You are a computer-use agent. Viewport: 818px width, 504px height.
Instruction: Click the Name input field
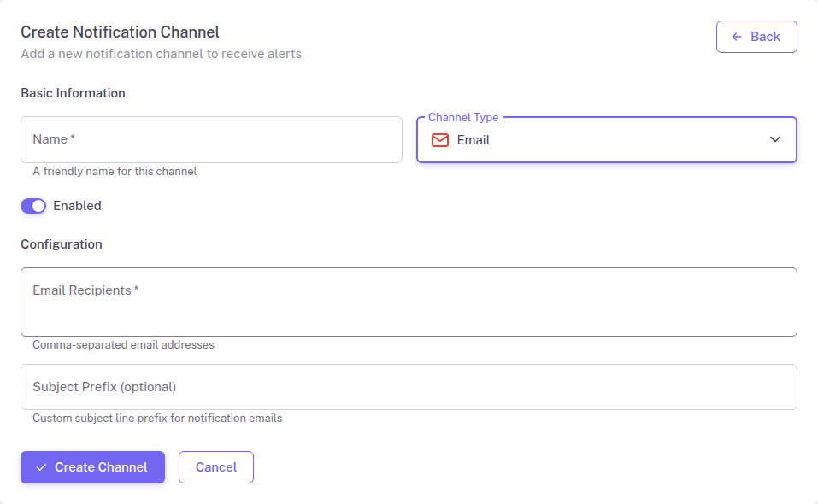[210, 139]
